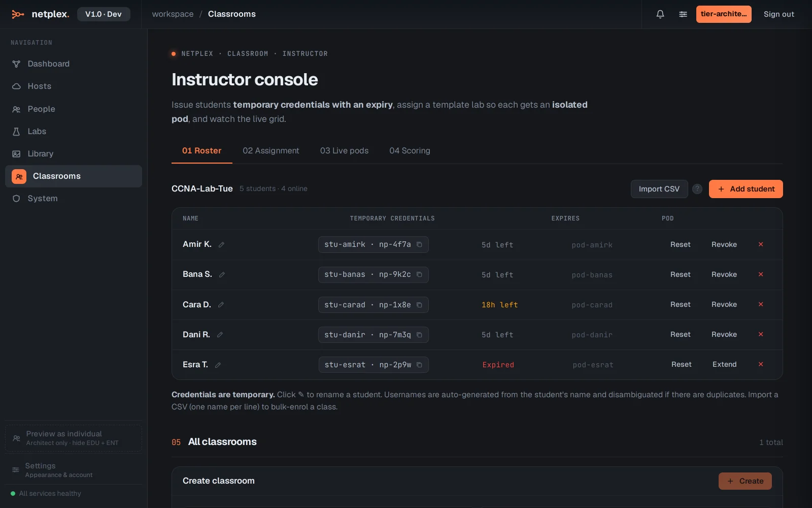Open Library in navigation
This screenshot has width=812, height=508.
tap(74, 154)
